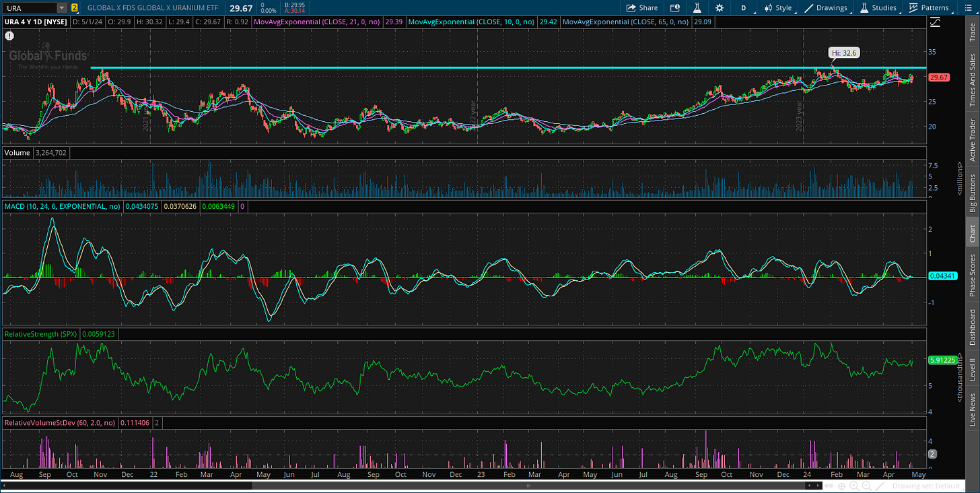Click into the URA symbol input field
The image size is (980, 493).
pos(30,8)
